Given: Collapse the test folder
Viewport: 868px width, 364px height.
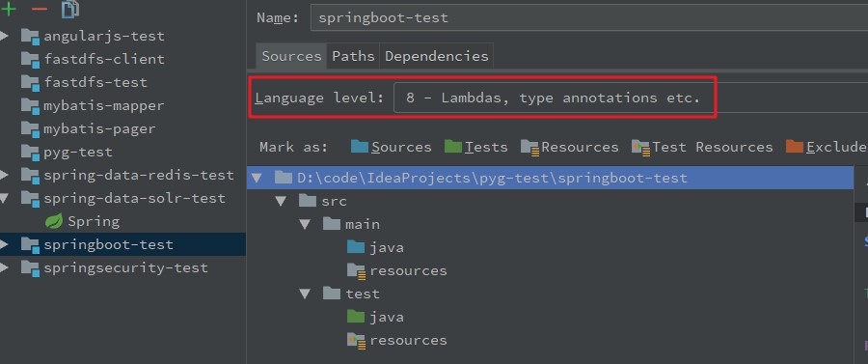Looking at the screenshot, I should 306,294.
